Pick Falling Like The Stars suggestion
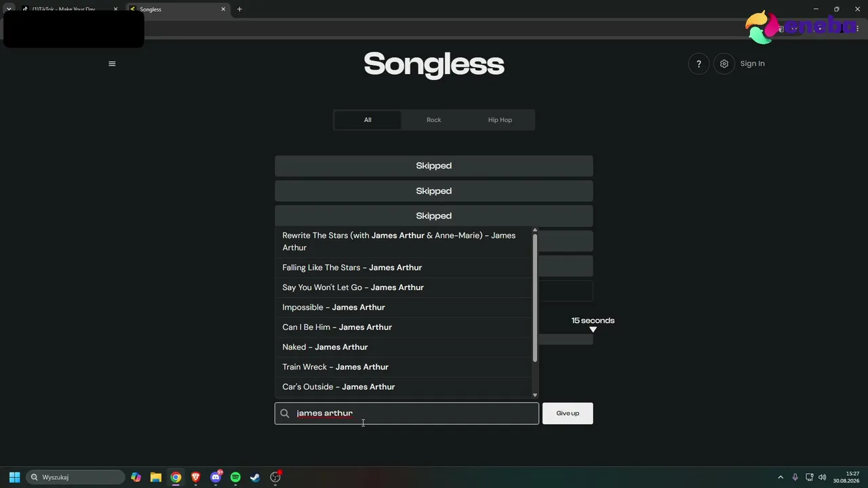This screenshot has height=488, width=868. [x=403, y=268]
